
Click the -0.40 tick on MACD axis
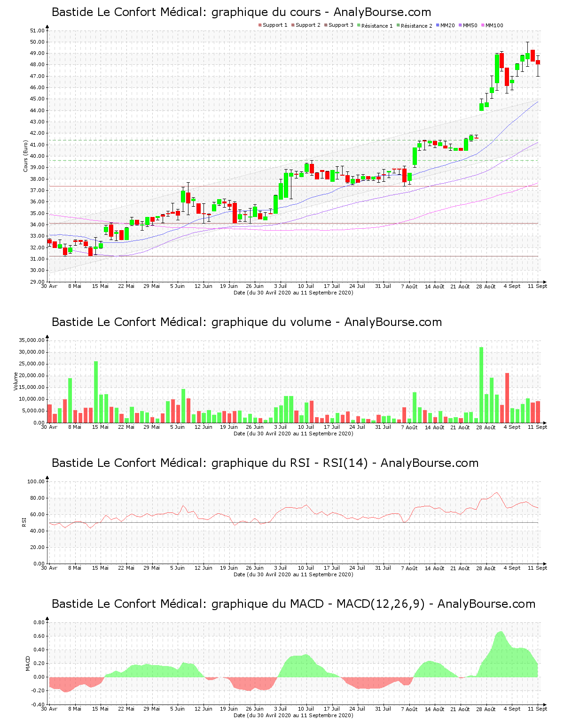click(x=38, y=705)
